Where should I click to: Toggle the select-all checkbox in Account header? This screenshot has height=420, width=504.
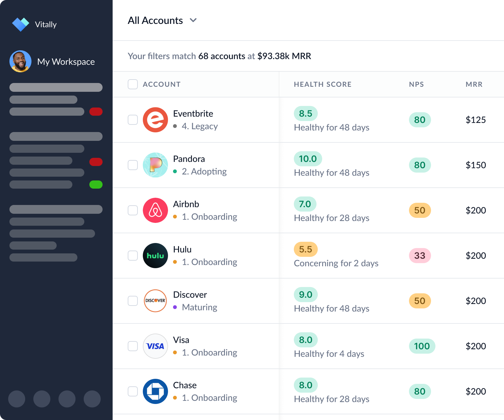pyautogui.click(x=133, y=84)
